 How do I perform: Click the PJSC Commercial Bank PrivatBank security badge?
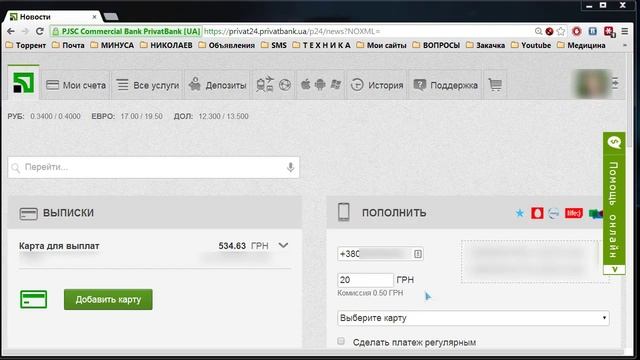point(126,31)
